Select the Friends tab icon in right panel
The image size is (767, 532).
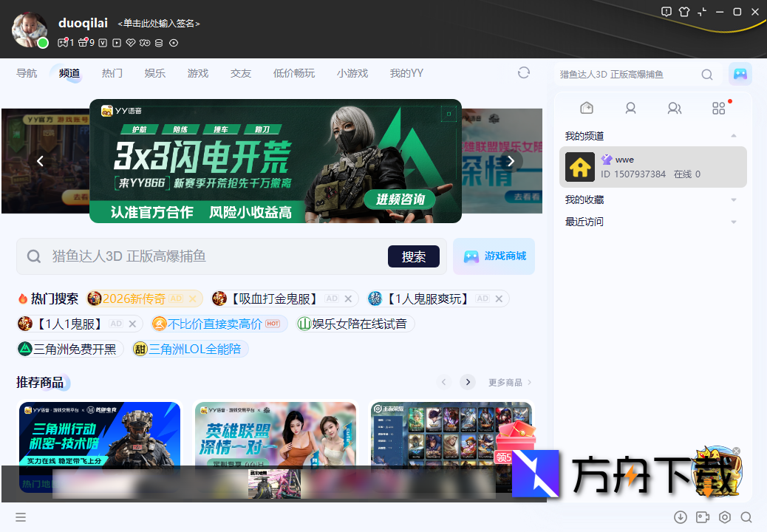675,108
